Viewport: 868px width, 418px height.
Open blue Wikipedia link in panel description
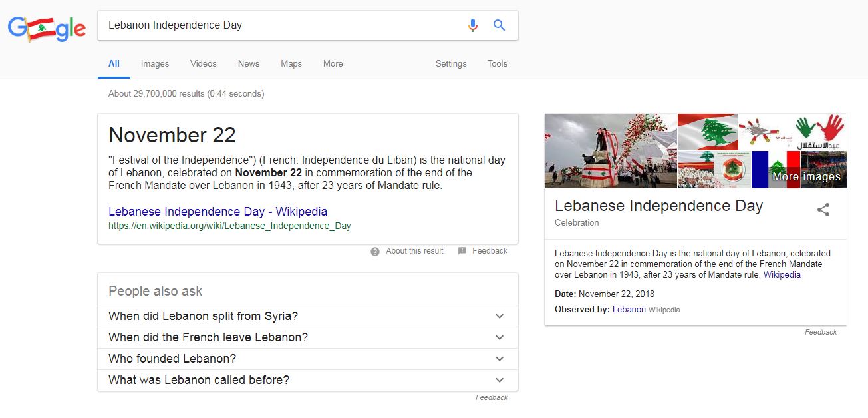(x=782, y=275)
